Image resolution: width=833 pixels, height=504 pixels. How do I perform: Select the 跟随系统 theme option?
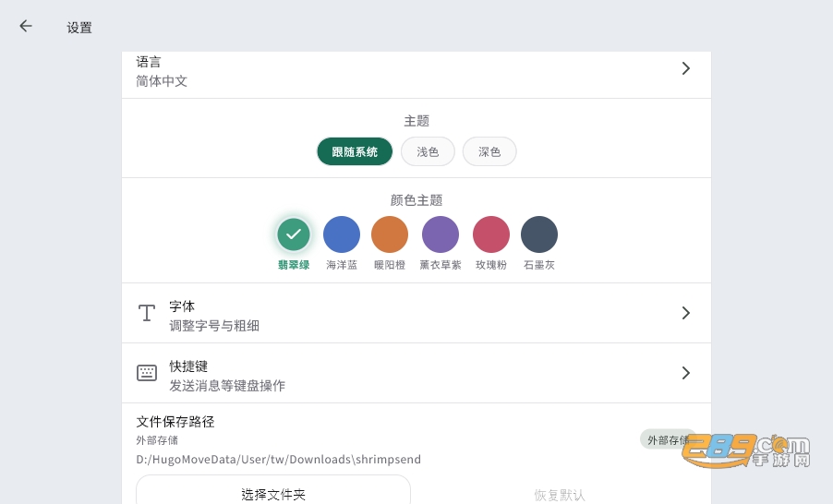355,152
